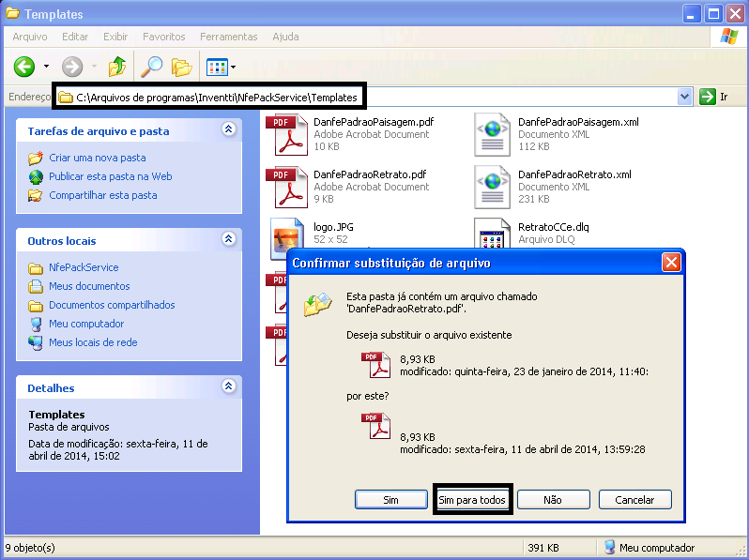Screen dimensions: 749x560
Task: Confirm with Sim para todos
Action: (x=472, y=500)
